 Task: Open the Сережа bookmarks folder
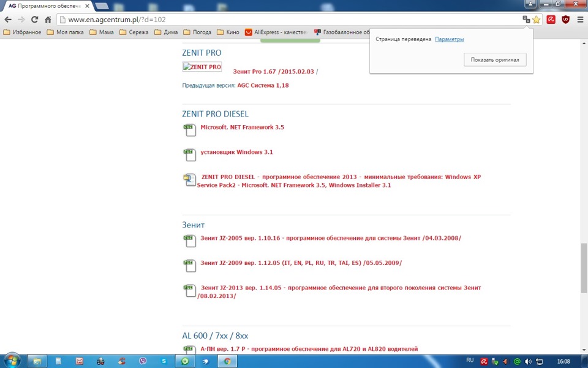[x=134, y=33]
